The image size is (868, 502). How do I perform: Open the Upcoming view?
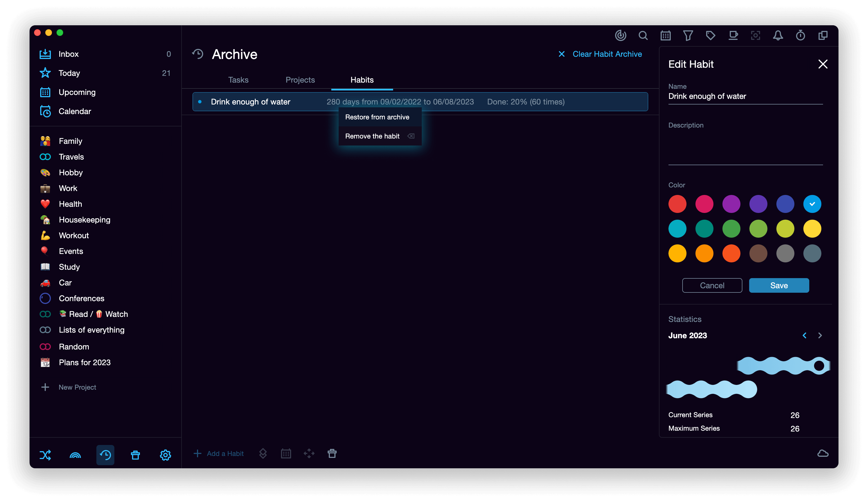click(x=105, y=92)
